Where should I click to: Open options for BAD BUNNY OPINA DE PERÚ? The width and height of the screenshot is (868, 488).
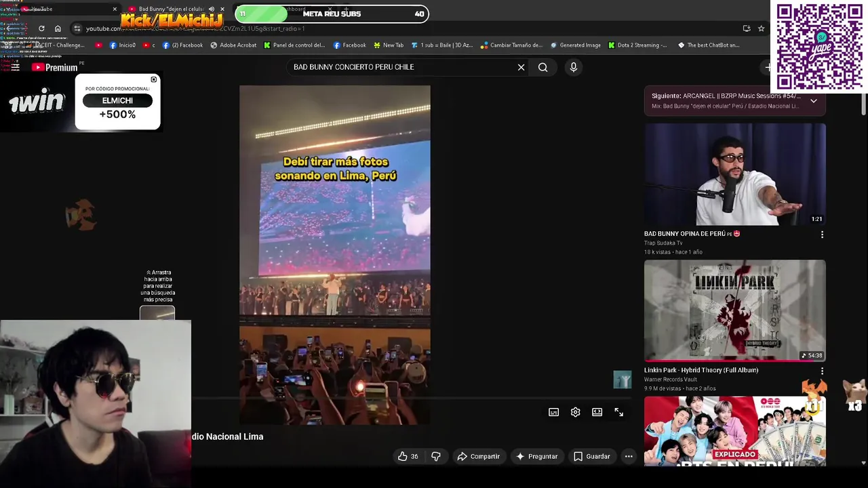pyautogui.click(x=822, y=235)
